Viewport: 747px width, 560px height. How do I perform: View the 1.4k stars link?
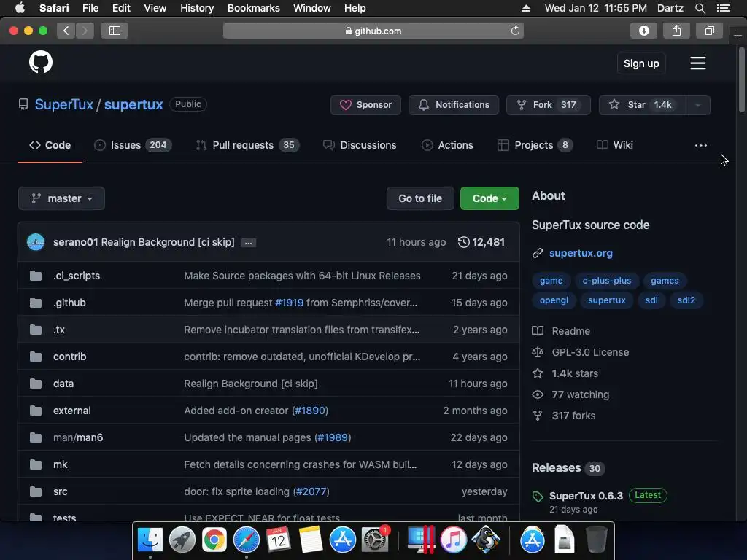[x=565, y=373]
